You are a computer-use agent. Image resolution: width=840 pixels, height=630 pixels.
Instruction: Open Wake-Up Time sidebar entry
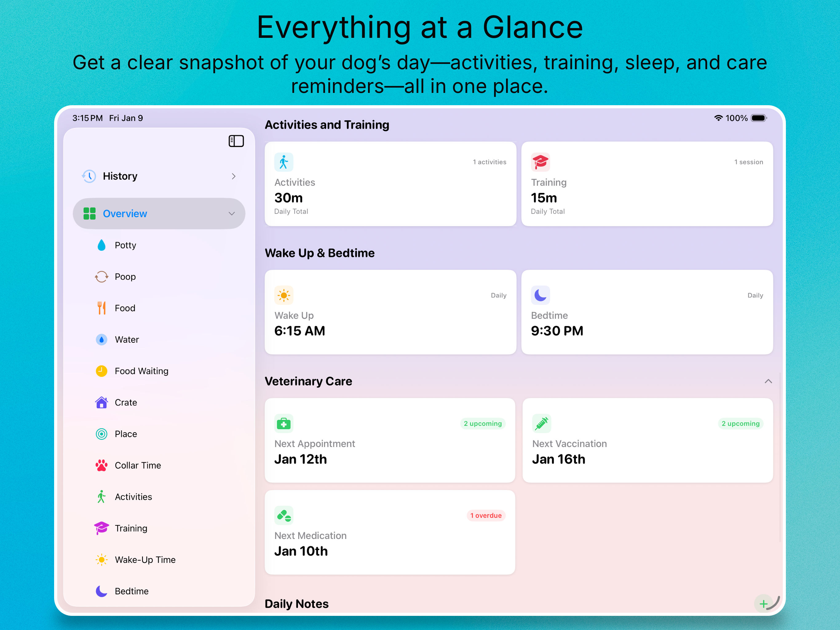click(159, 560)
